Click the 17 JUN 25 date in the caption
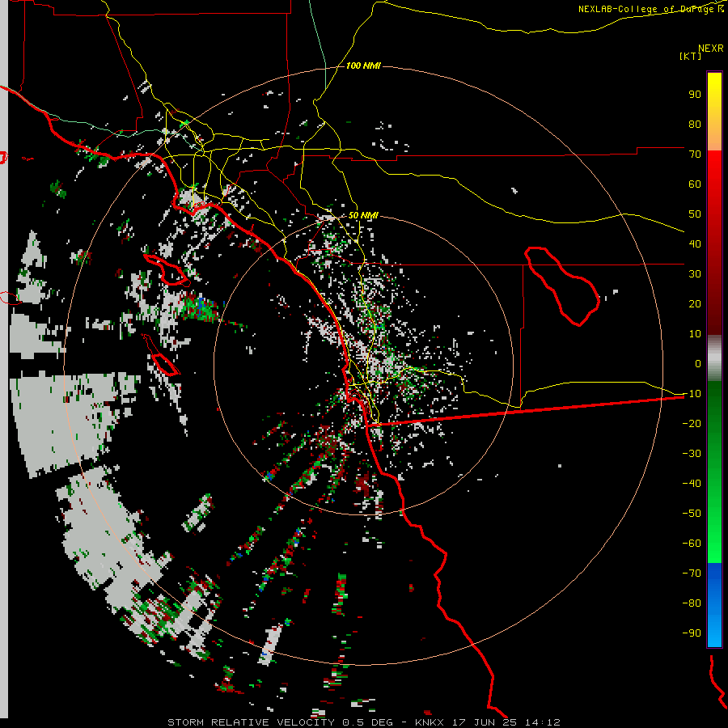Viewport: 728px width, 728px height. click(x=485, y=722)
